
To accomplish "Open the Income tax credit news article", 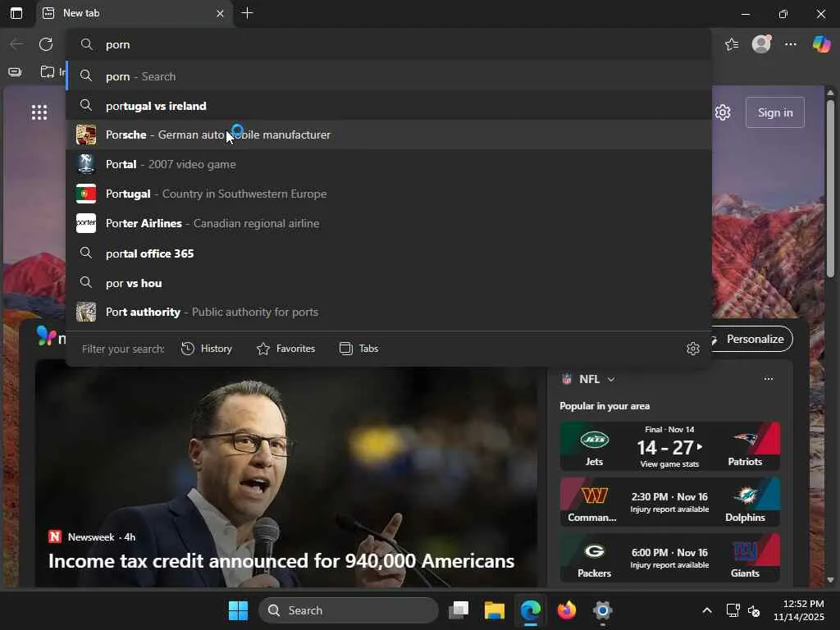I will coord(281,561).
